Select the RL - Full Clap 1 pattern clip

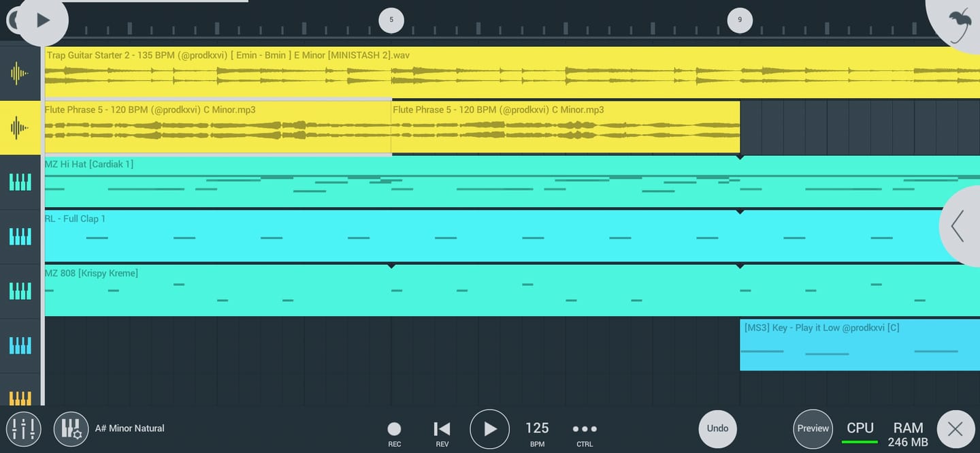coord(512,236)
